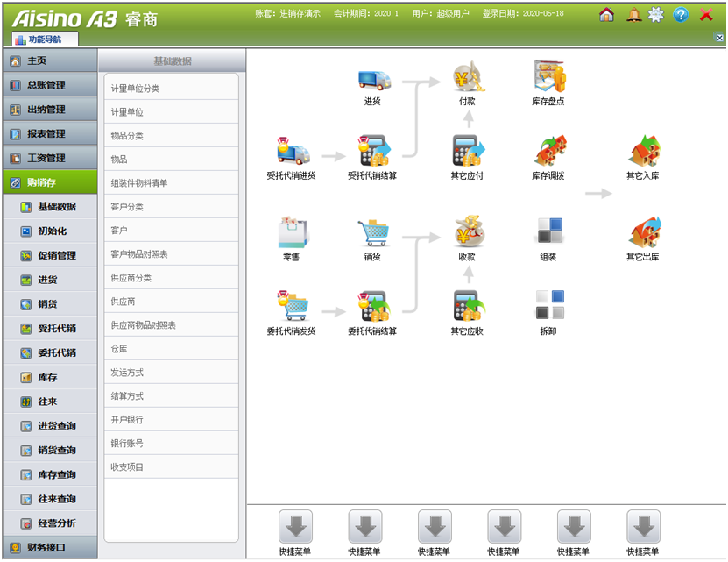Switch to the 功能导航 tab
Screen dimensions: 728x562
coord(46,39)
